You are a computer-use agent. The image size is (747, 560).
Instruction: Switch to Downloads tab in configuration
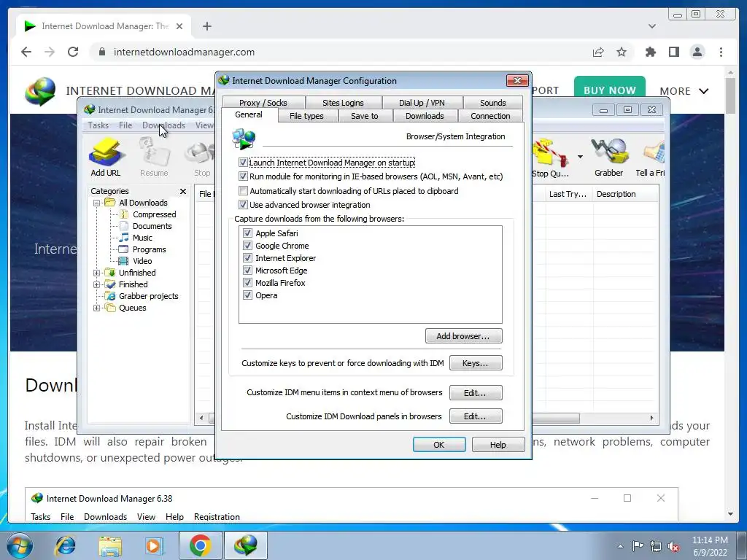pos(425,116)
